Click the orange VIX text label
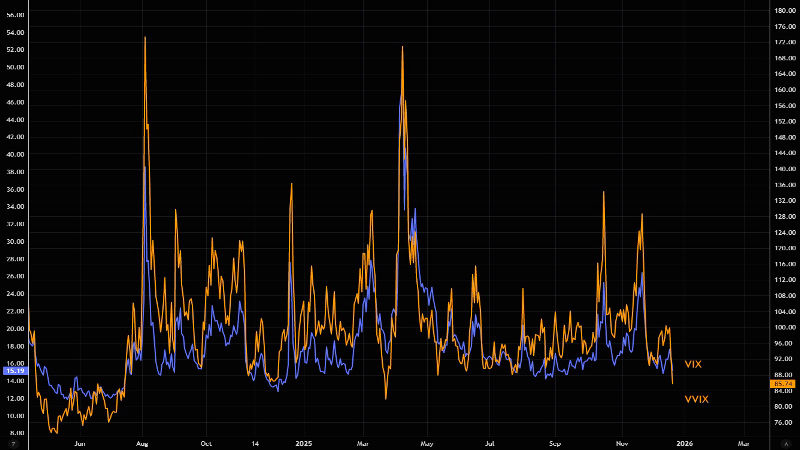800x450 pixels. pyautogui.click(x=692, y=364)
